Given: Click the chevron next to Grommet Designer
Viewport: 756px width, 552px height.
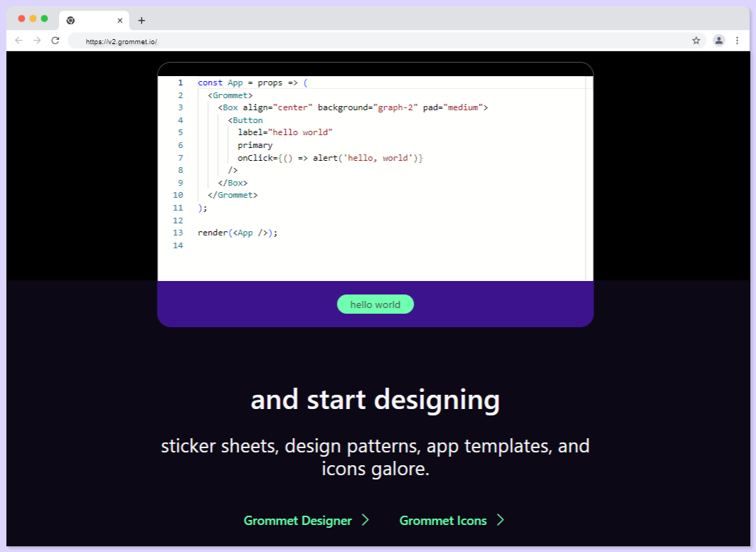Looking at the screenshot, I should [366, 520].
